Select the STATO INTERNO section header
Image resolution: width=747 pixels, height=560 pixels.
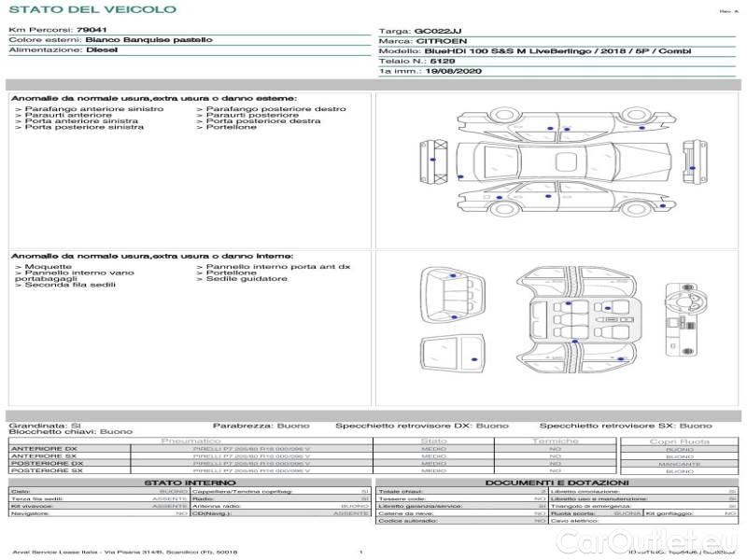click(x=190, y=483)
